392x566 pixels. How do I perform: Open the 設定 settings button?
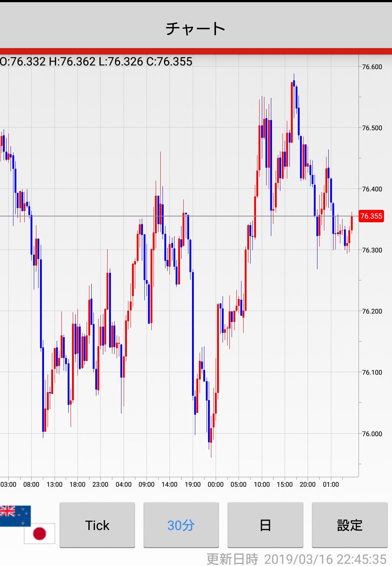(x=349, y=525)
